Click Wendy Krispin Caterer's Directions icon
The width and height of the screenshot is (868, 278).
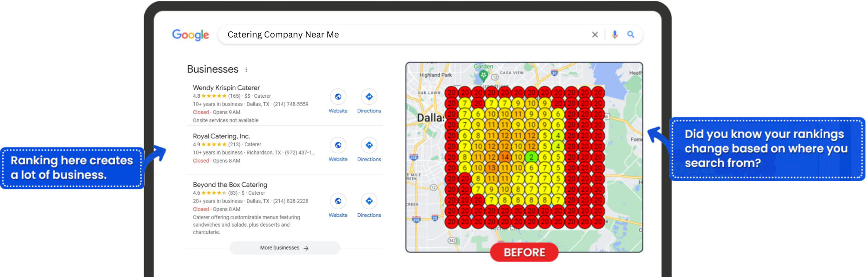(x=369, y=97)
